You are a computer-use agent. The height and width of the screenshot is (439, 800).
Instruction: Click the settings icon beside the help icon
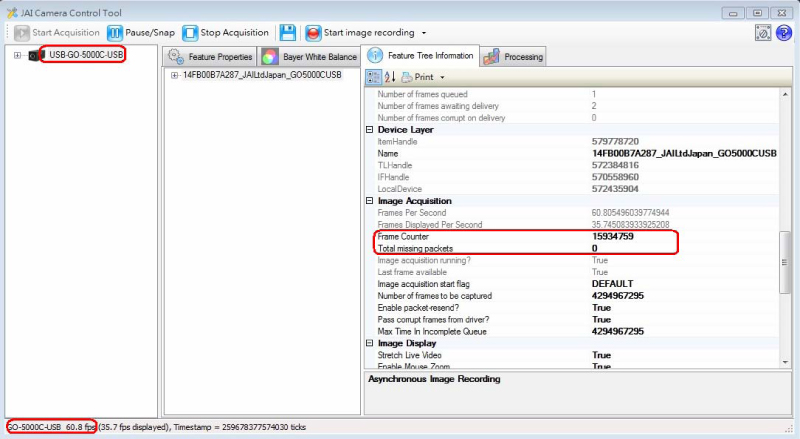[762, 33]
